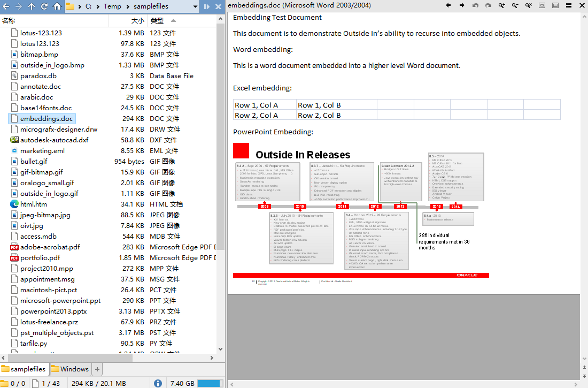Expand the chevron before samplefiles in path

[128, 6]
